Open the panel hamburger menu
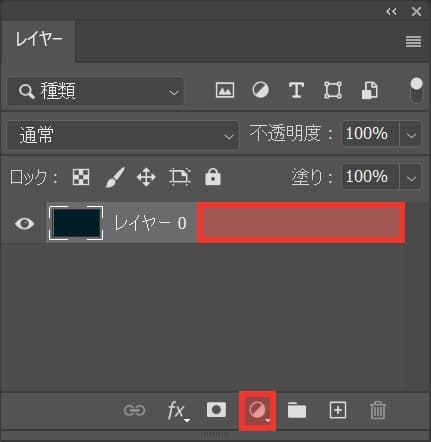Screen dimensions: 431x442 pyautogui.click(x=413, y=42)
